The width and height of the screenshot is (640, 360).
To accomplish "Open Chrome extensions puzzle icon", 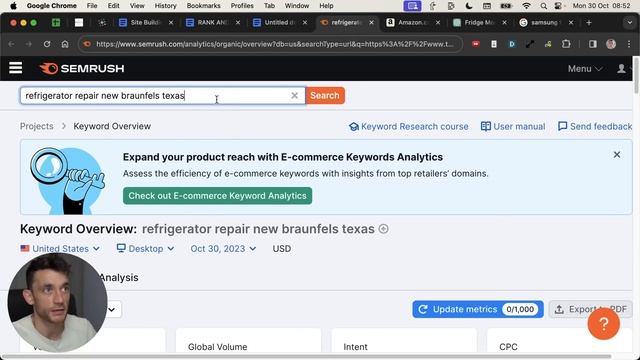I will point(566,44).
